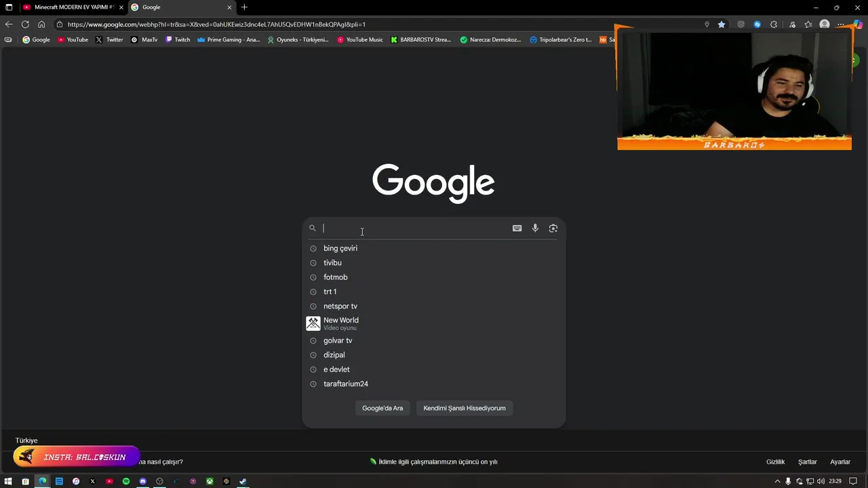Open the Shazam extension
868x488 pixels.
(757, 24)
